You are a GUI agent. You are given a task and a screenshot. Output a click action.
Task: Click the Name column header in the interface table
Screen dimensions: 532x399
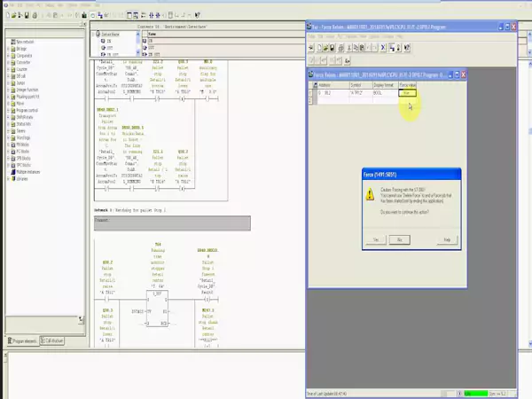click(x=224, y=34)
